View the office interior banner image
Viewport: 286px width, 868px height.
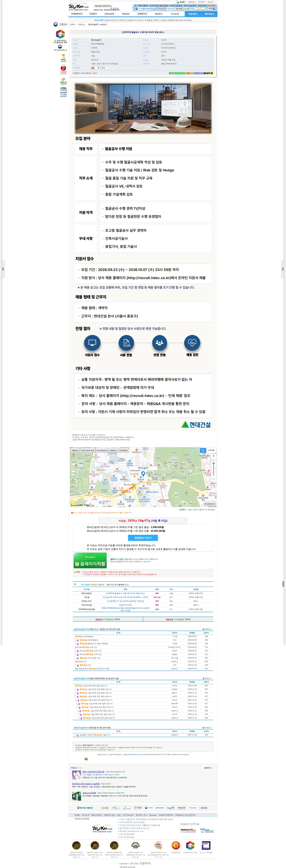coord(143,108)
